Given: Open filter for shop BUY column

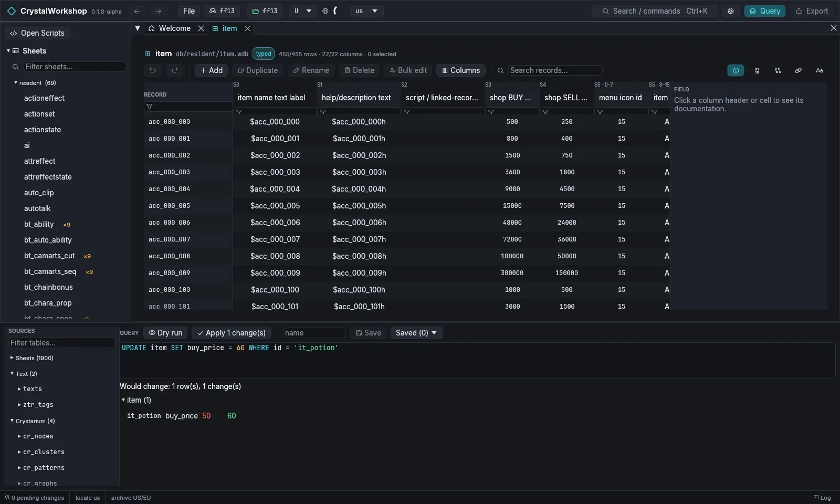Looking at the screenshot, I should pos(491,112).
